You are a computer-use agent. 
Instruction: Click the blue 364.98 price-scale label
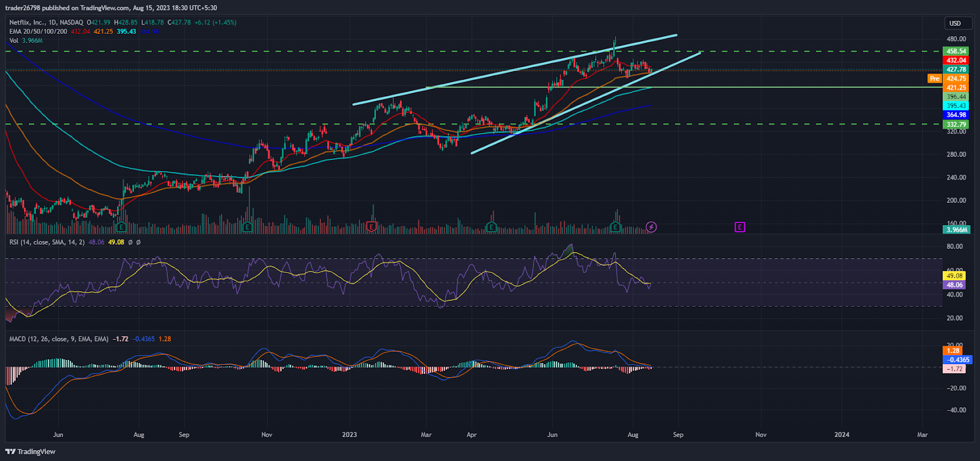point(956,115)
